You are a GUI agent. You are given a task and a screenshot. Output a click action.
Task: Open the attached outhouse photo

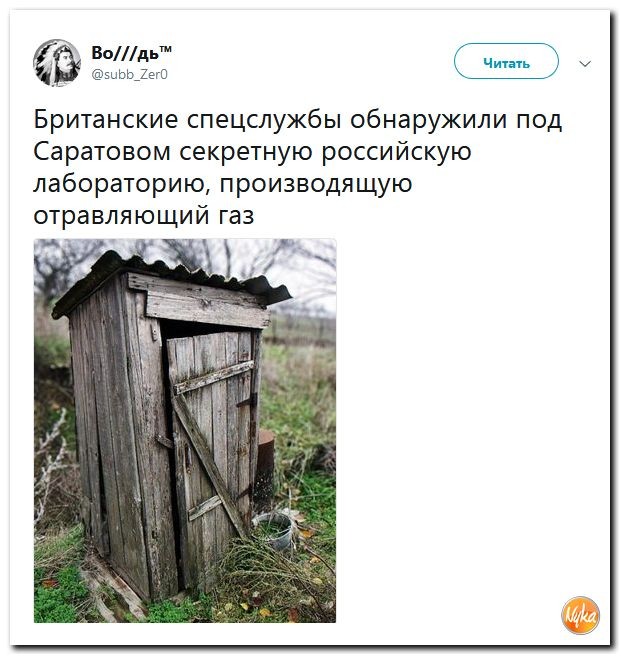(185, 431)
